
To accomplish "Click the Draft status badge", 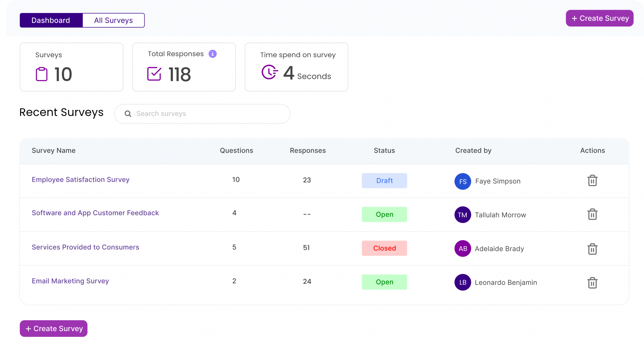I will coord(384,181).
